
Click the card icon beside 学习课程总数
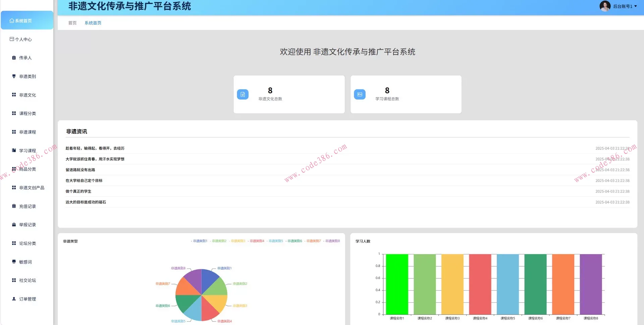[x=360, y=94]
